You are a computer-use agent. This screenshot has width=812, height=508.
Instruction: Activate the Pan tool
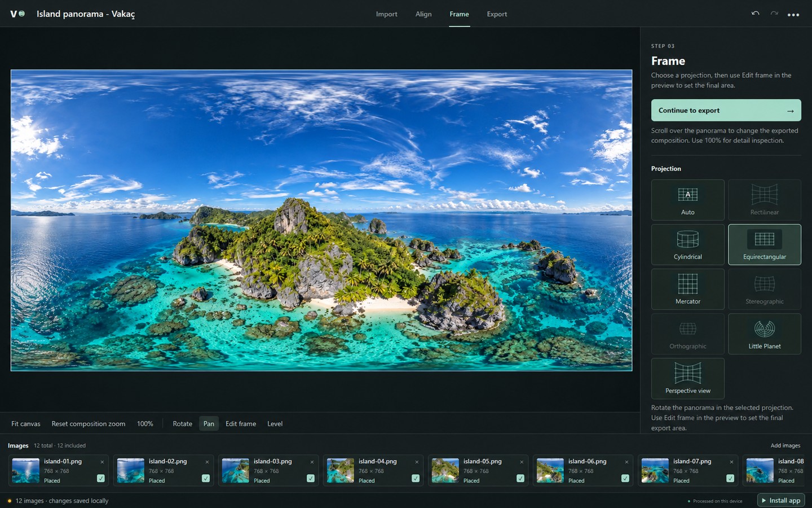coord(209,423)
